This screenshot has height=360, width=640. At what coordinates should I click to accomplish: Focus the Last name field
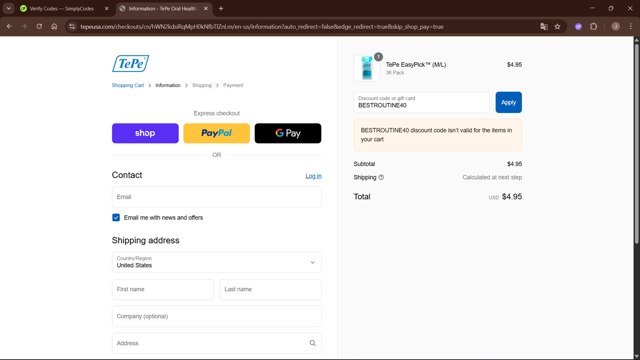tap(270, 289)
